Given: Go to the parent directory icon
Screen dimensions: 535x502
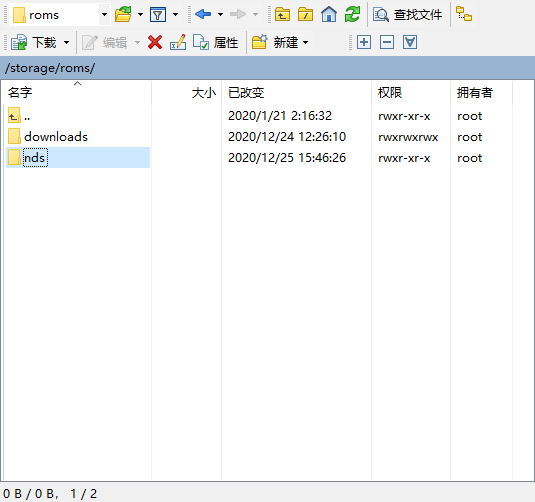Looking at the screenshot, I should click(x=283, y=15).
